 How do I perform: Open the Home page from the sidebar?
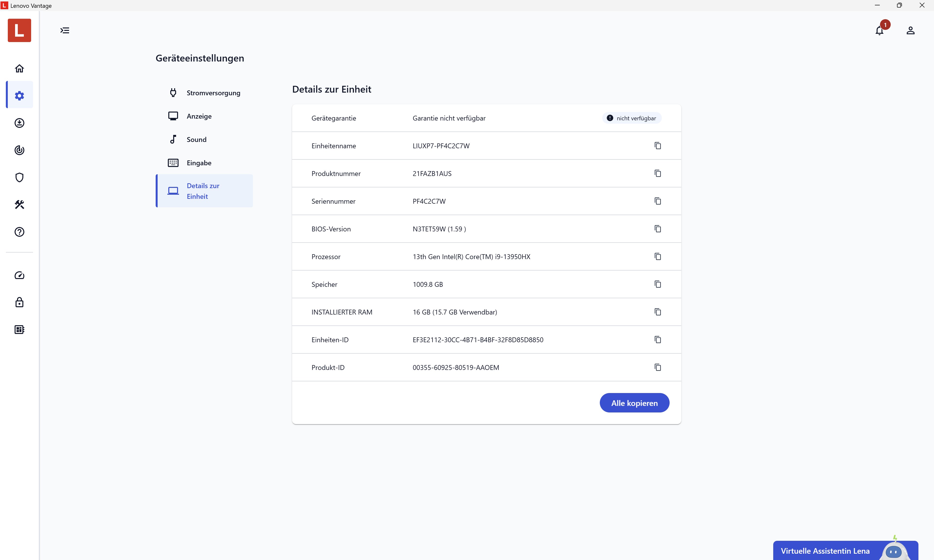pos(19,68)
